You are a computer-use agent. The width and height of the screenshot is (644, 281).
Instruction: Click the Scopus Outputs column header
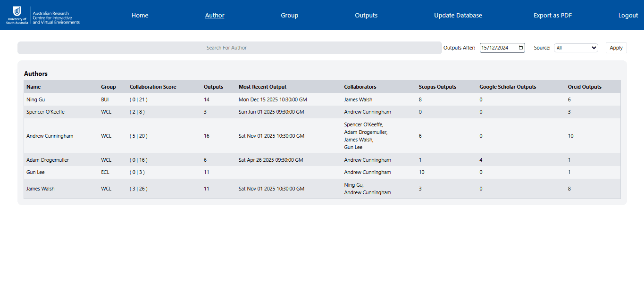pos(437,87)
